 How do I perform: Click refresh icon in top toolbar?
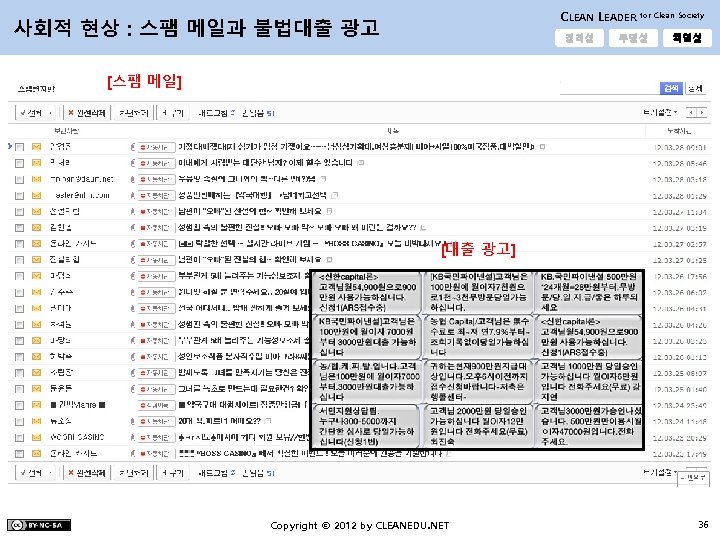[233, 113]
